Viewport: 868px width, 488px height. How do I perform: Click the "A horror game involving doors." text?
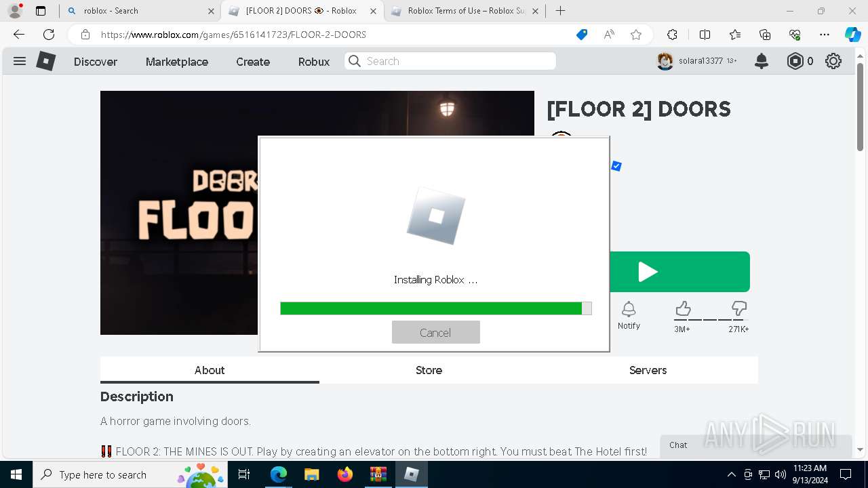point(176,422)
